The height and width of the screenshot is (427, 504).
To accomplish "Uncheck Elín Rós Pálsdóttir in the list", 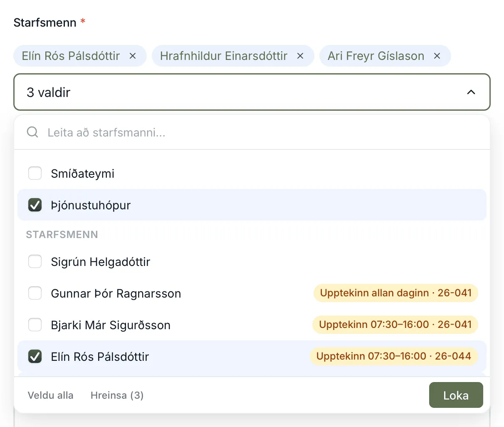I will point(35,356).
